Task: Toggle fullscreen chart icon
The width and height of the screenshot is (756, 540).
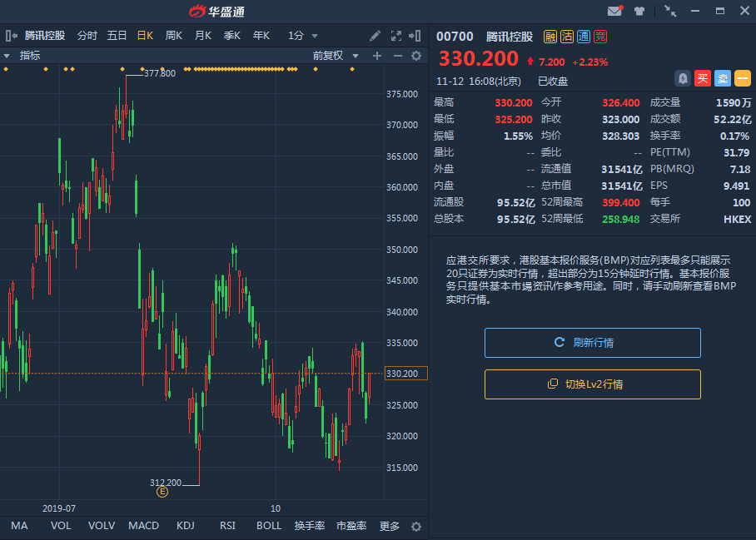Action: pyautogui.click(x=395, y=36)
